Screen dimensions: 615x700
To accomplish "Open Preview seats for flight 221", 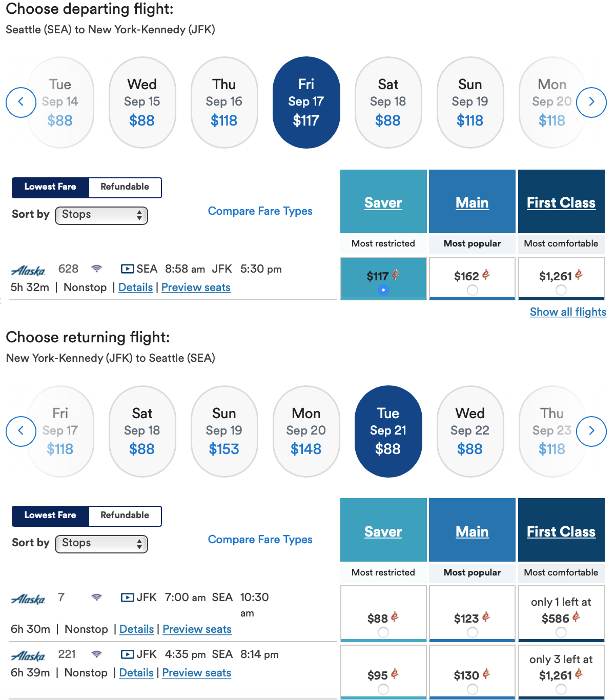I will pos(196,672).
